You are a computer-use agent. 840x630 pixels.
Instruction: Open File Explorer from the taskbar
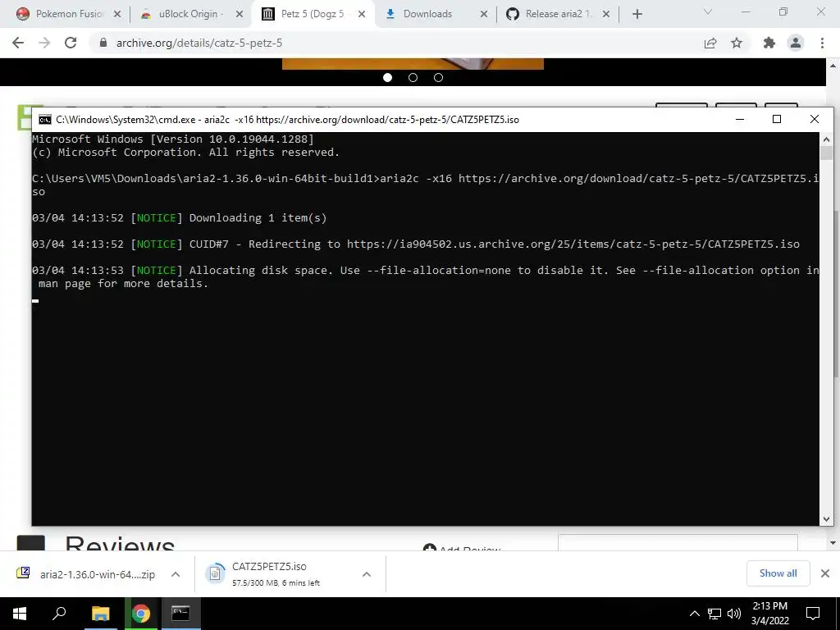point(100,614)
